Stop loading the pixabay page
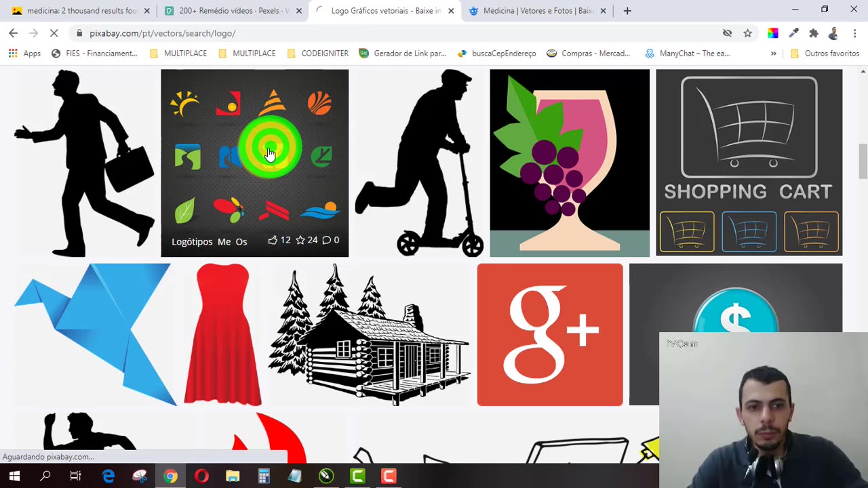The width and height of the screenshot is (868, 488). pyautogui.click(x=54, y=33)
